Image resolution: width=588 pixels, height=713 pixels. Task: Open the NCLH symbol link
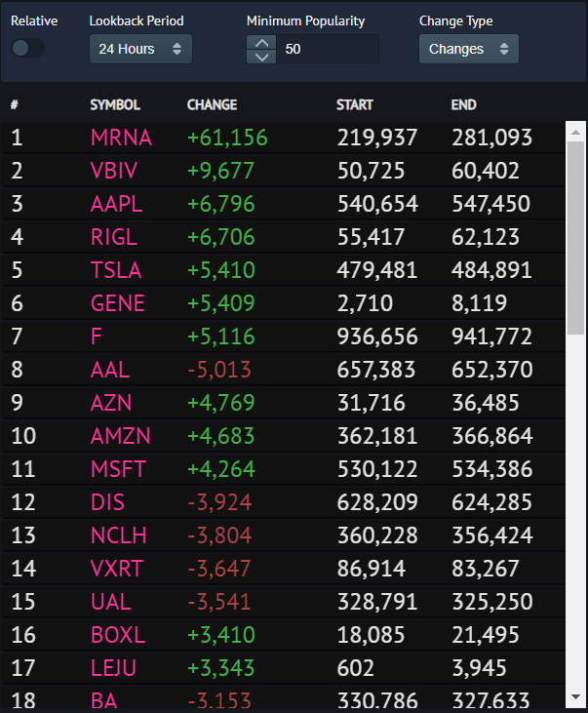pos(118,536)
